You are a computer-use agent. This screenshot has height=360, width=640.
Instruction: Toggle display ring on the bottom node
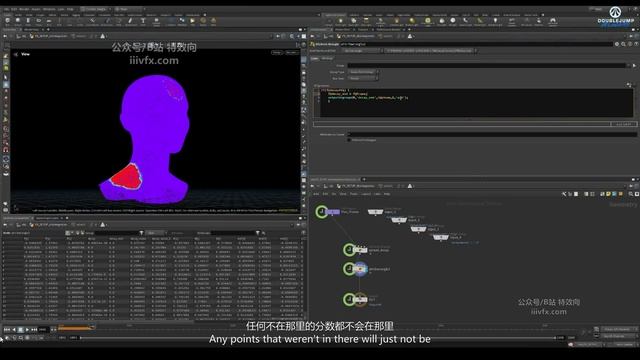[x=349, y=299]
